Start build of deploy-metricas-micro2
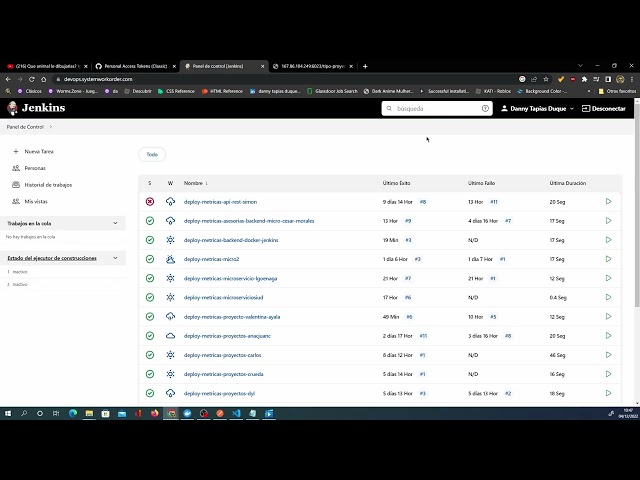 click(608, 259)
